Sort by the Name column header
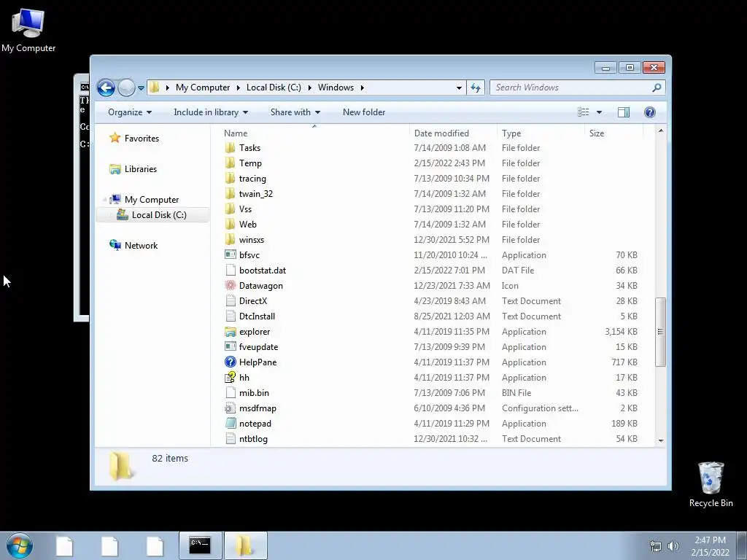747x560 pixels. [314, 133]
